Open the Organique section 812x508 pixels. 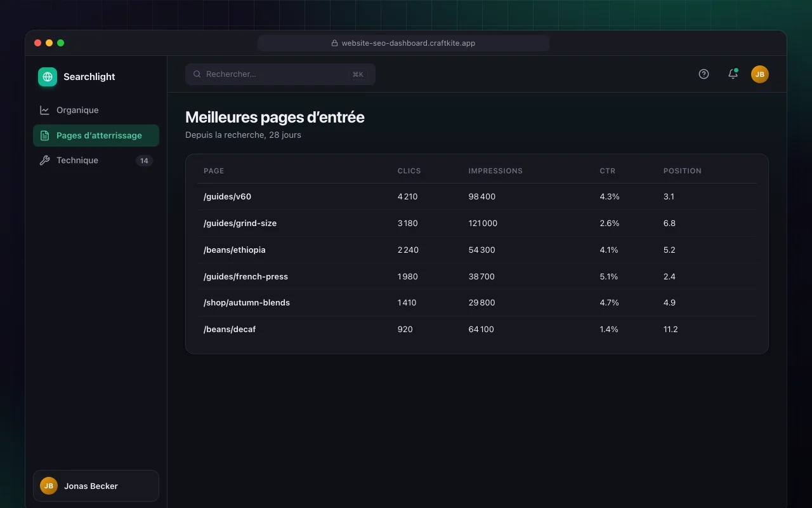coord(96,110)
